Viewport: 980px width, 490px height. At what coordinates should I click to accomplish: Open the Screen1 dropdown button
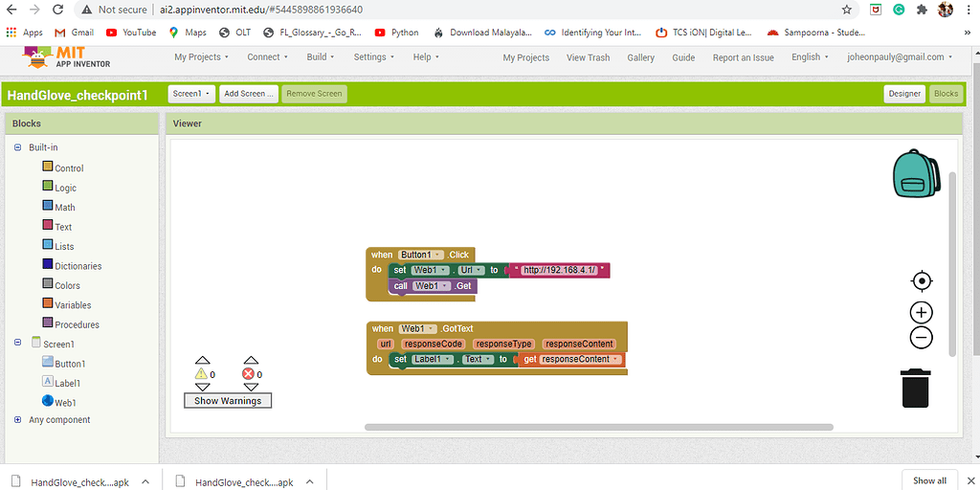pyautogui.click(x=190, y=94)
